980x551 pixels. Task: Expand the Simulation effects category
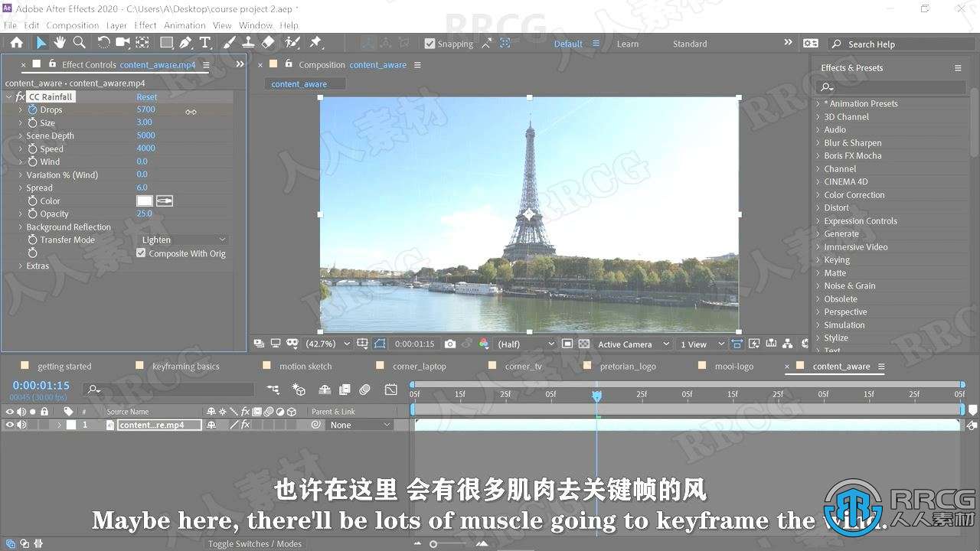(818, 325)
